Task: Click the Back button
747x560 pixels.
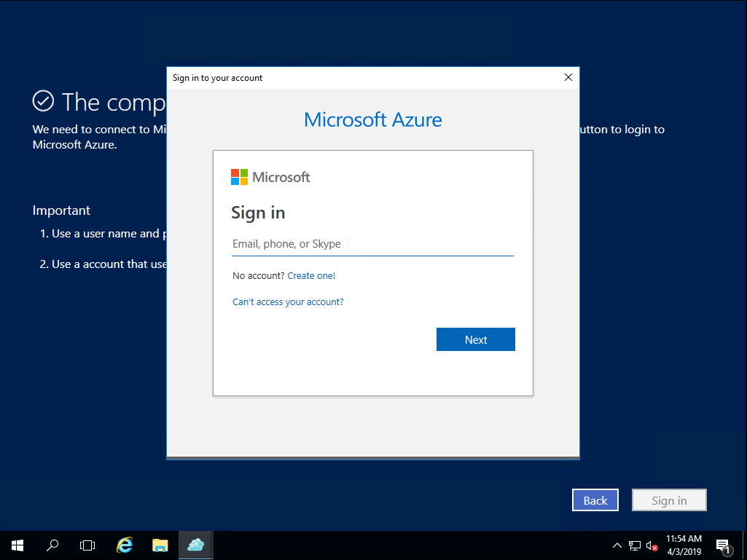Action: tap(595, 500)
